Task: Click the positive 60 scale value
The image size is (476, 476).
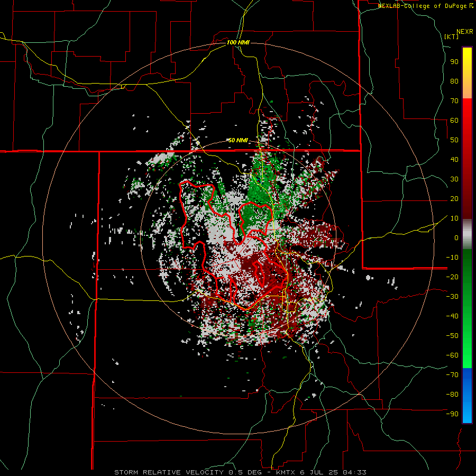Action: 454,120
